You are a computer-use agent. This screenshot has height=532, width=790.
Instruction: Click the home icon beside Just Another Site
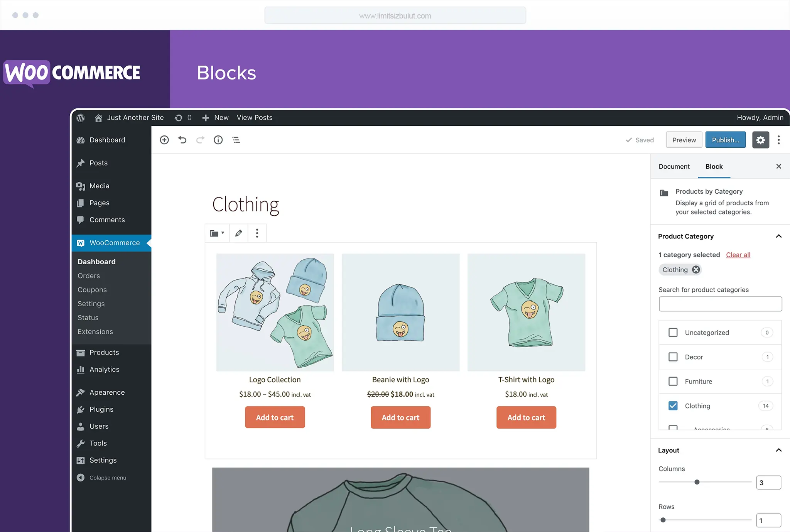98,118
